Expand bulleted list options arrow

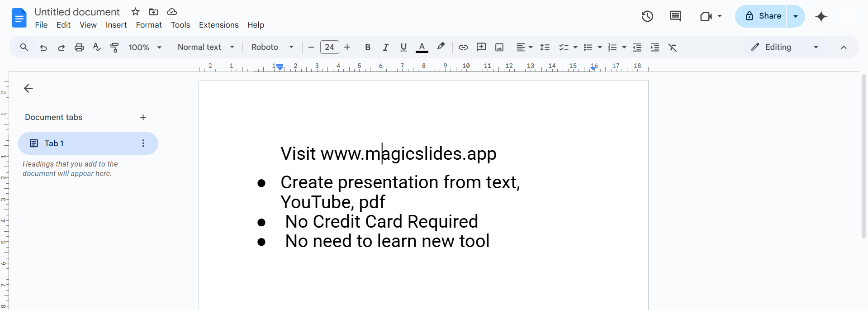pos(600,47)
